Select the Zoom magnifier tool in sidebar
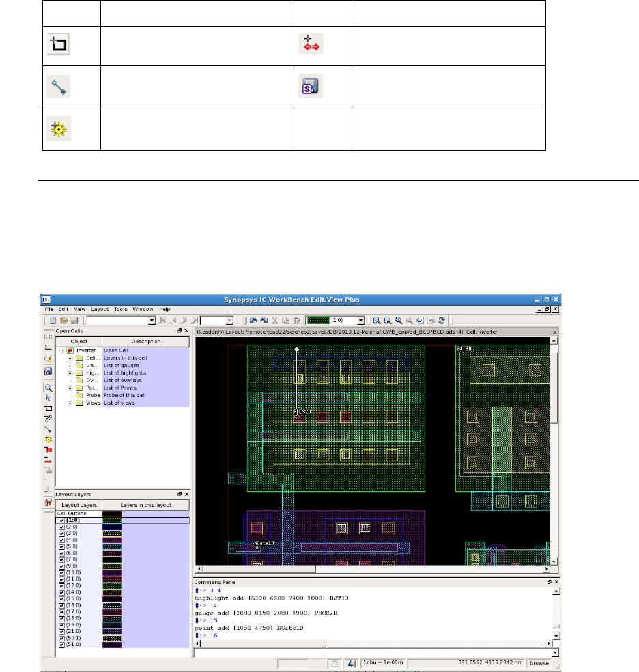639x672 pixels. (48, 388)
